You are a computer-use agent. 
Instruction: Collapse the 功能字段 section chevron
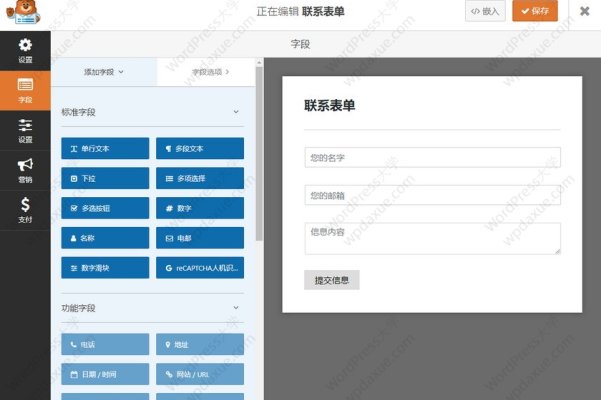tap(236, 308)
